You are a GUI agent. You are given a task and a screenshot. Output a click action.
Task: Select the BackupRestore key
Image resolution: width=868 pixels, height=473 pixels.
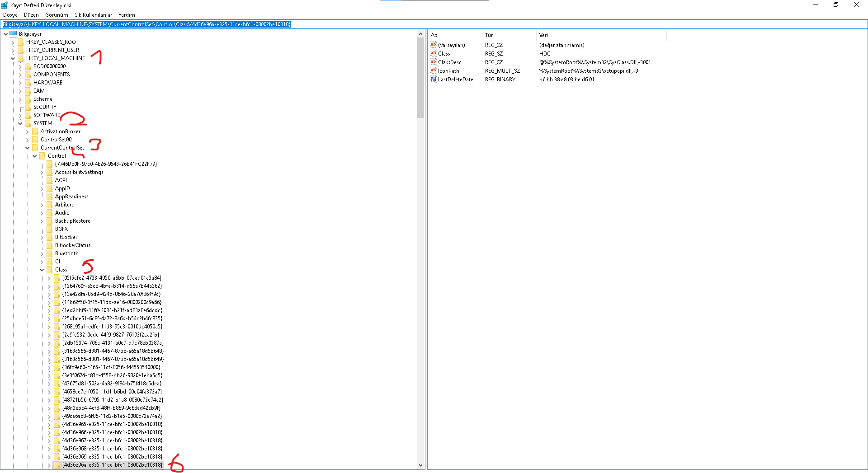tap(73, 221)
